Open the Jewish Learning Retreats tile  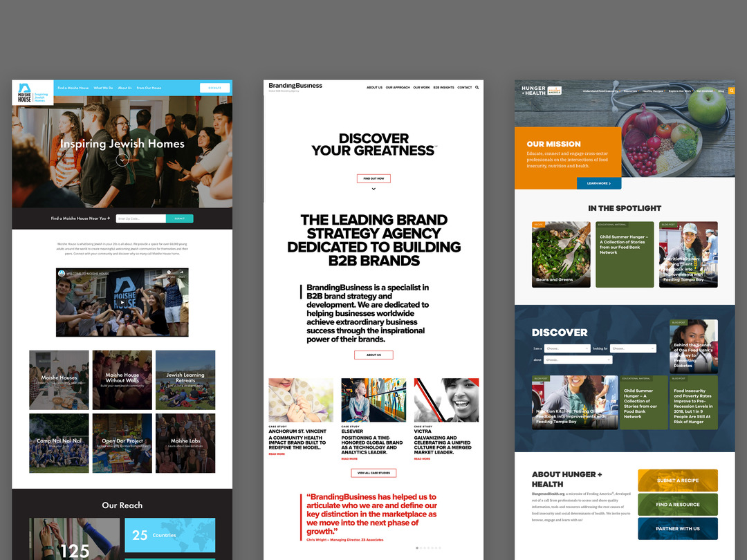(x=185, y=380)
